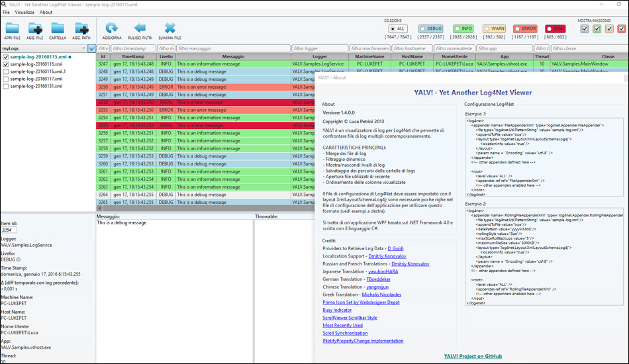Click the filtro nomeutente input field
629x364 pixels.
454,48
